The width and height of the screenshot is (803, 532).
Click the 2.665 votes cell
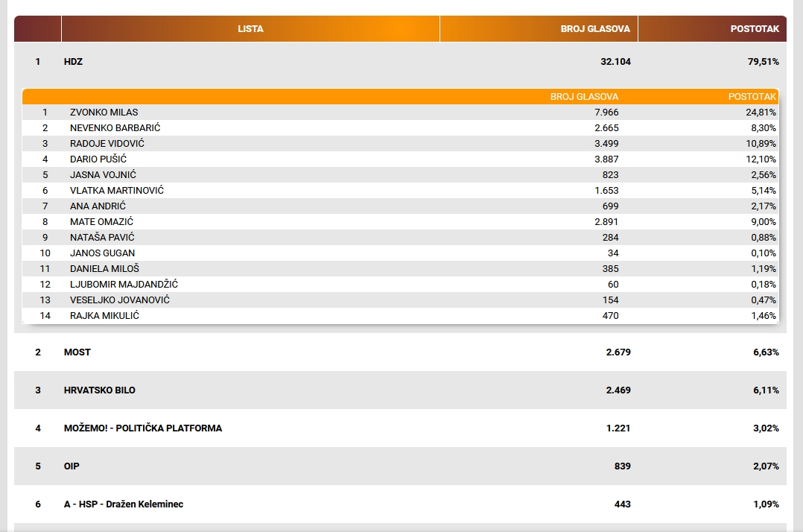point(606,128)
